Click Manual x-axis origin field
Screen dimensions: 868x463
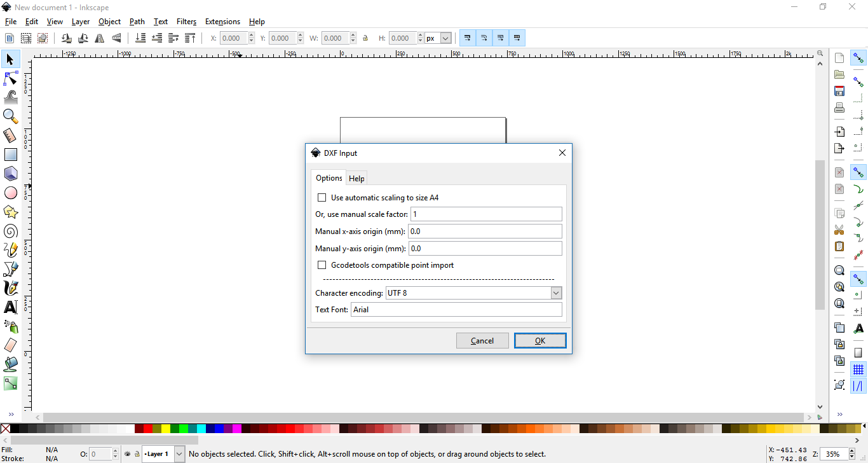(x=485, y=231)
